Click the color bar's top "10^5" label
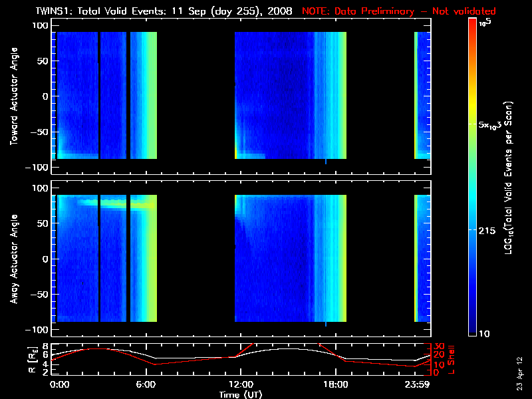532x399 pixels. pyautogui.click(x=485, y=23)
